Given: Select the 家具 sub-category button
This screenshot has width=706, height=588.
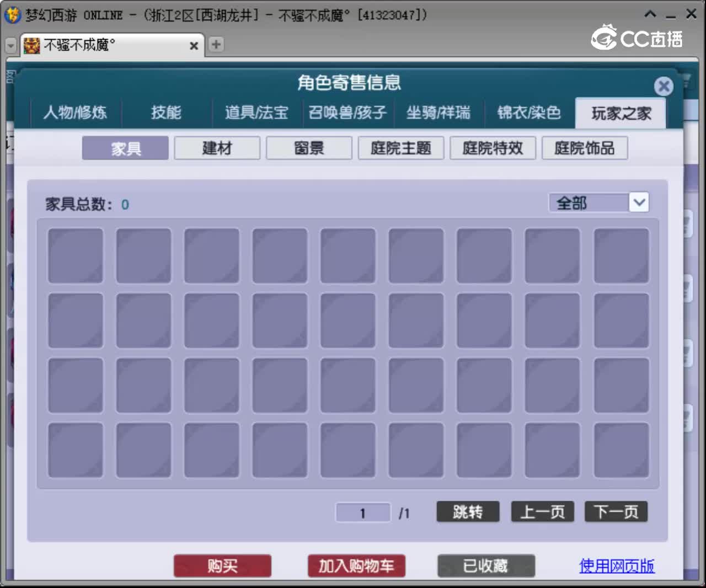Looking at the screenshot, I should point(126,148).
